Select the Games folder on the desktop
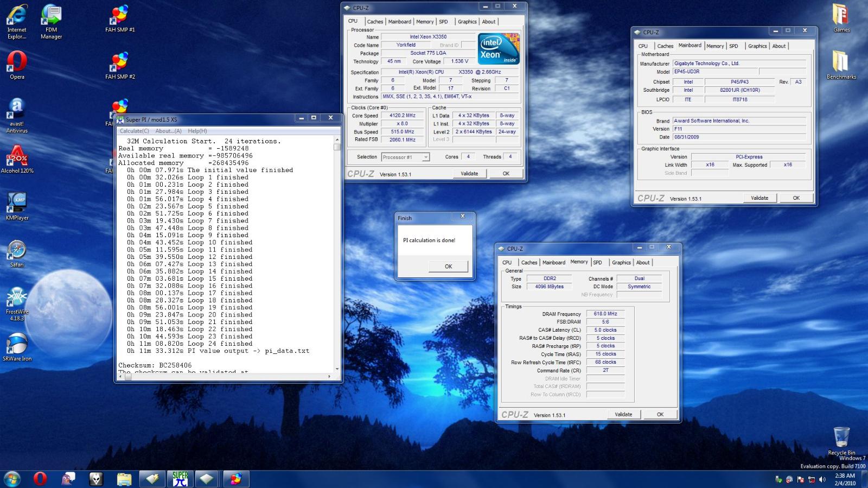This screenshot has height=488, width=868. click(841, 18)
